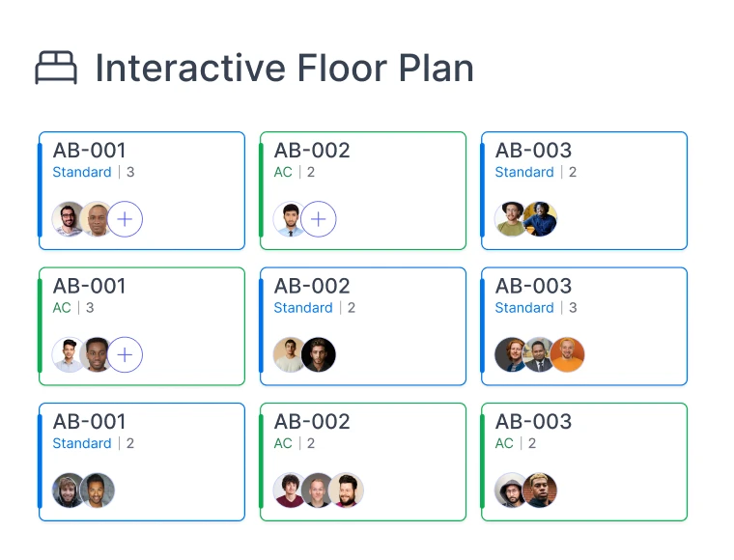This screenshot has height=560, width=734.
Task: Select orange-shirt avatar in AB-003 Standard 3-bed room
Action: [567, 355]
